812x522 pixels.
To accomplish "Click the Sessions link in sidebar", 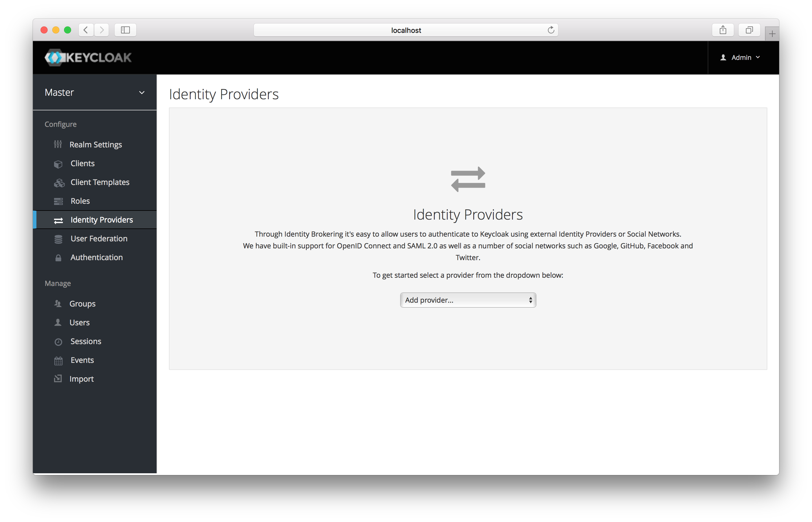I will pyautogui.click(x=86, y=341).
